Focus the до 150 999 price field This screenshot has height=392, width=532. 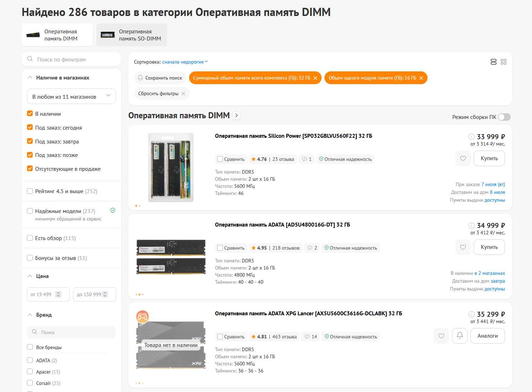pyautogui.click(x=95, y=294)
